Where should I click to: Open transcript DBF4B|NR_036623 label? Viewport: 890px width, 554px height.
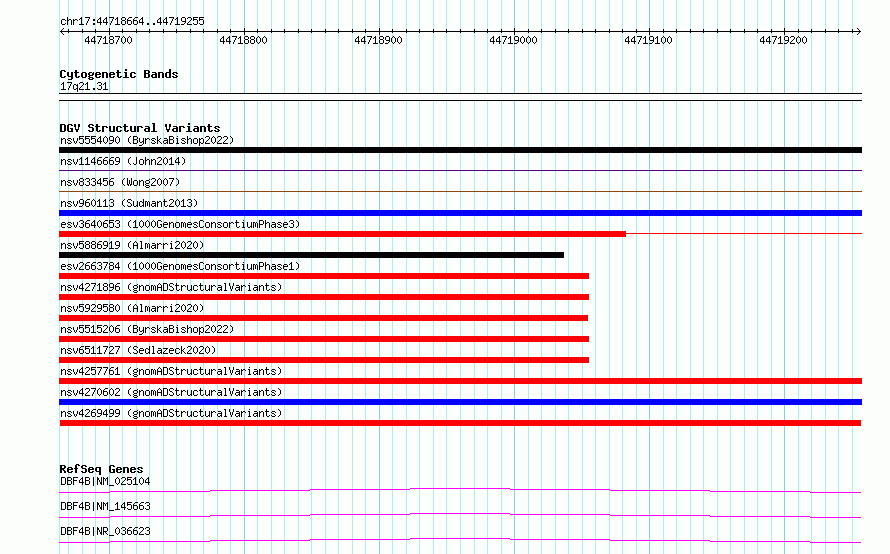pyautogui.click(x=105, y=531)
